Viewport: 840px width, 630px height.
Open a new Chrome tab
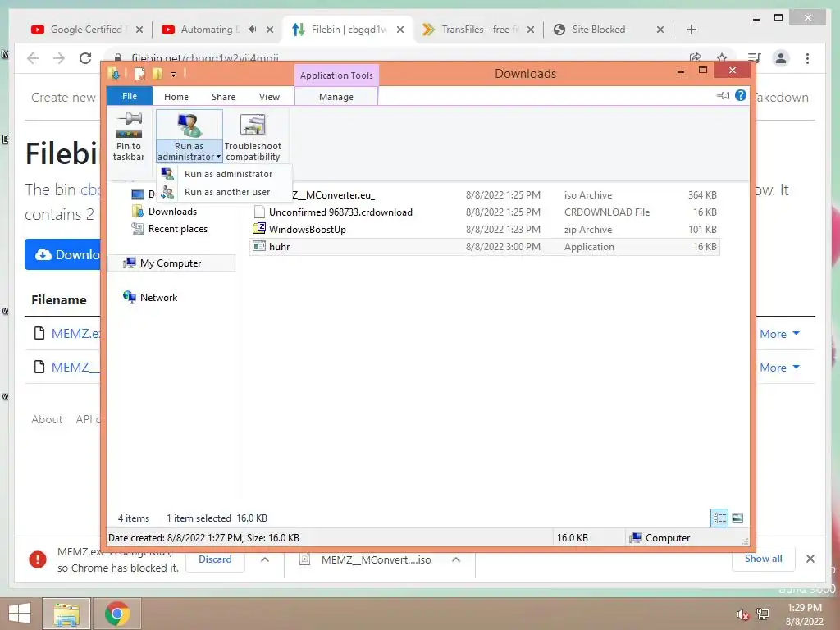click(691, 30)
